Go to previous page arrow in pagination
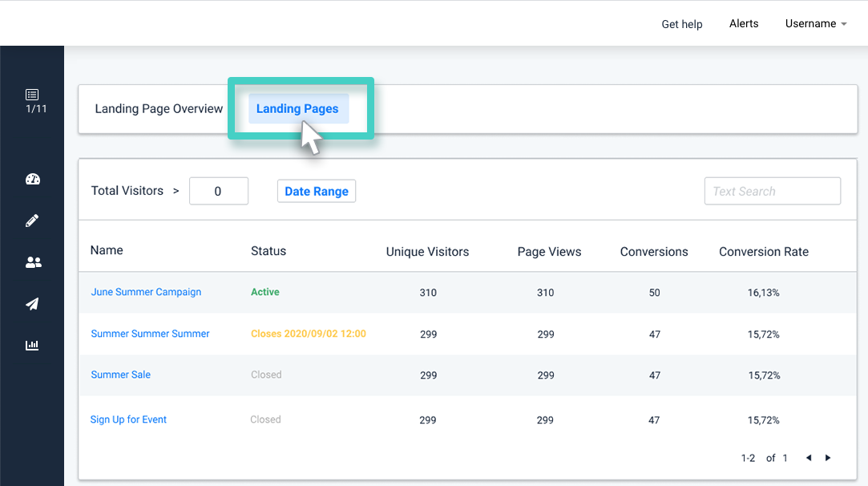 coord(809,458)
